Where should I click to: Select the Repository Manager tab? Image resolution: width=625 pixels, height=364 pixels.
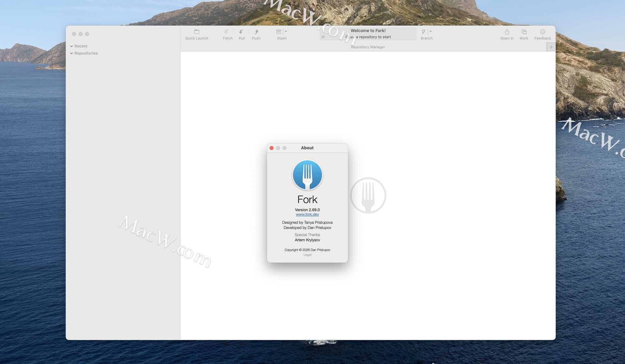tap(368, 47)
